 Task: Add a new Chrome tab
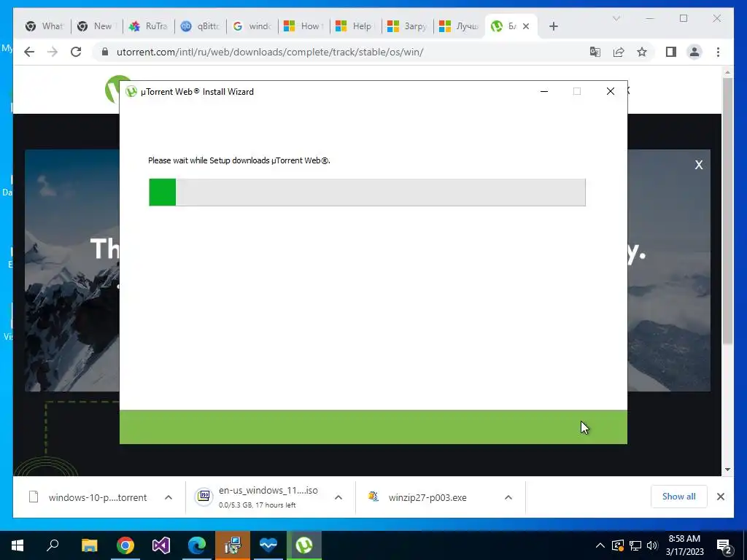(553, 26)
